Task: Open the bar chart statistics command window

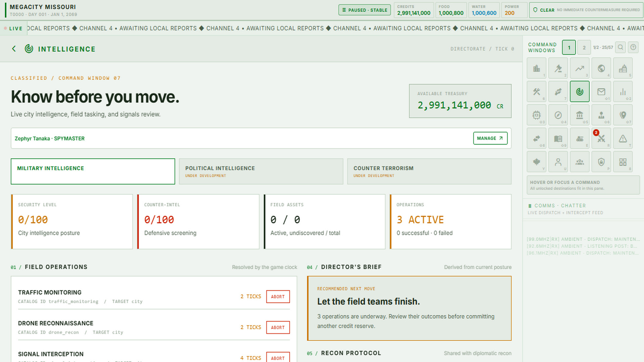Action: point(623,92)
